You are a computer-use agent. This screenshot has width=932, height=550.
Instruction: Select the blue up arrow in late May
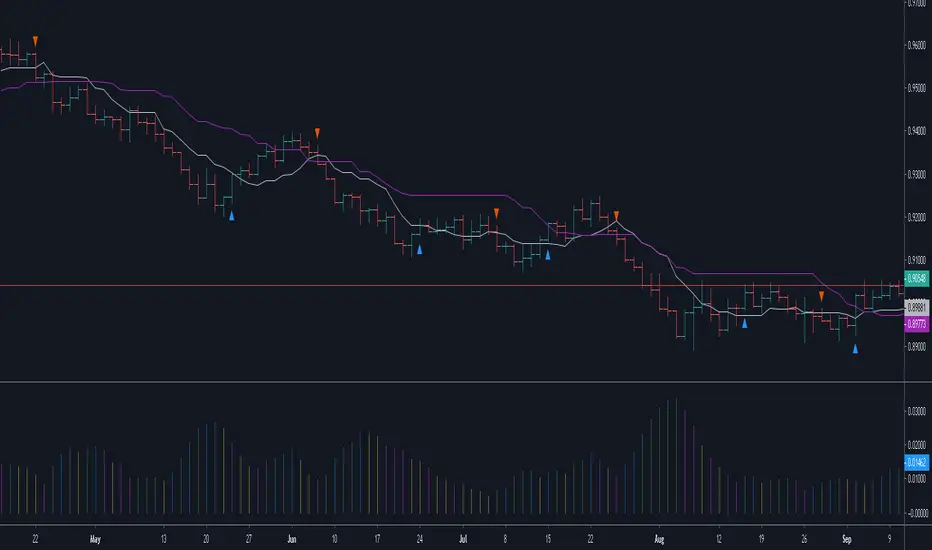point(232,214)
